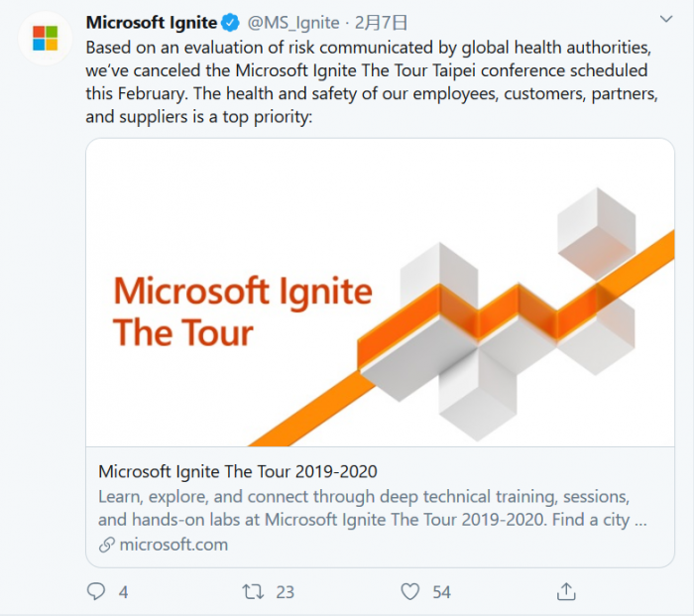
Task: Click the reply count 4
Action: coord(124,592)
